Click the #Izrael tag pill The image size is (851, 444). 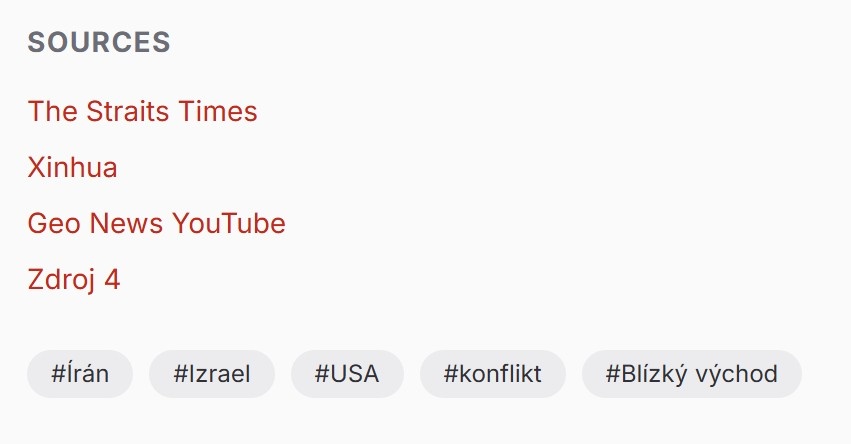pos(211,374)
